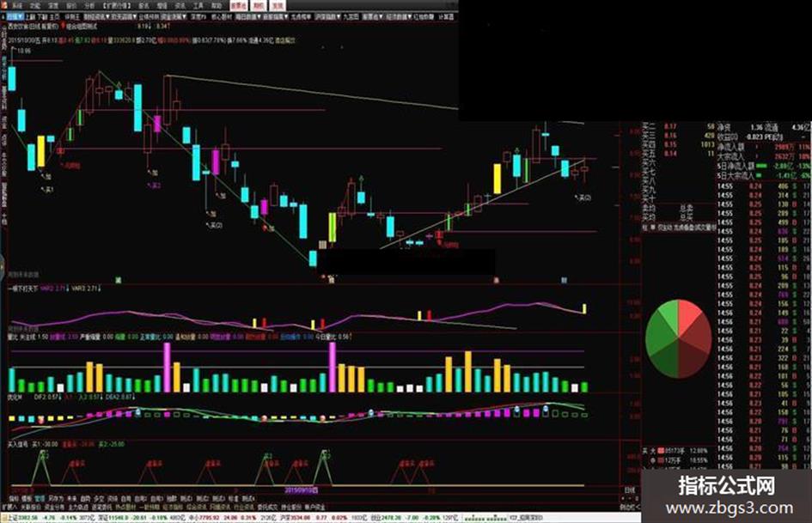Select the highlighted 管理 tab

tap(39, 499)
